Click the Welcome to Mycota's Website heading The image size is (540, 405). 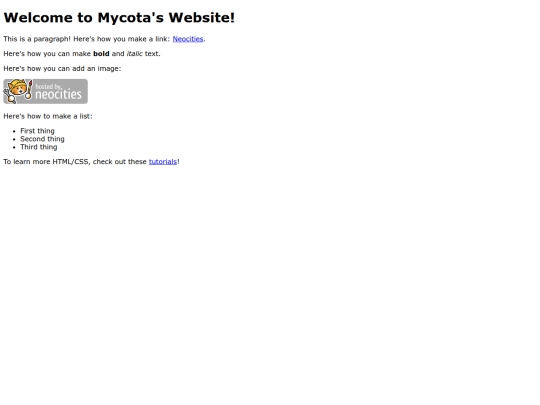pos(119,18)
